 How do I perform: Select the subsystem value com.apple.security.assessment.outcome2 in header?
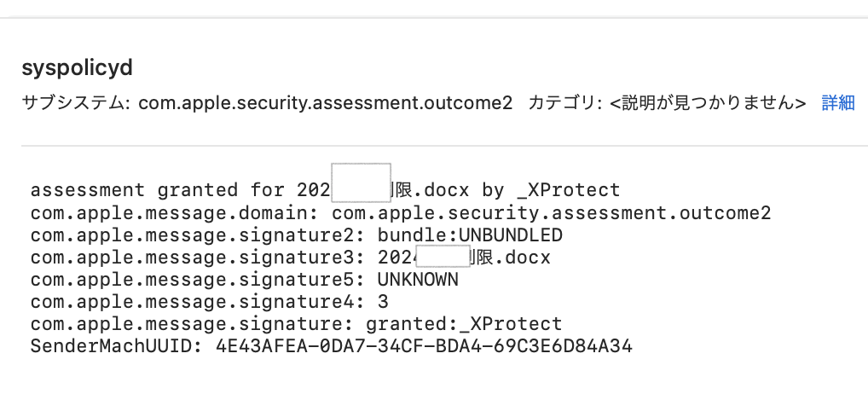coord(325,103)
